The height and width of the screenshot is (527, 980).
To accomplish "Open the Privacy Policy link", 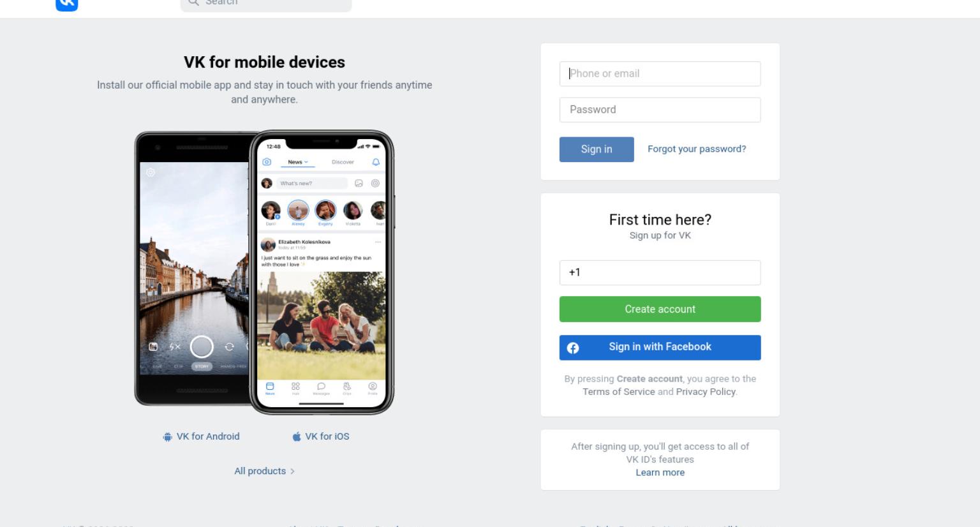I will 706,392.
